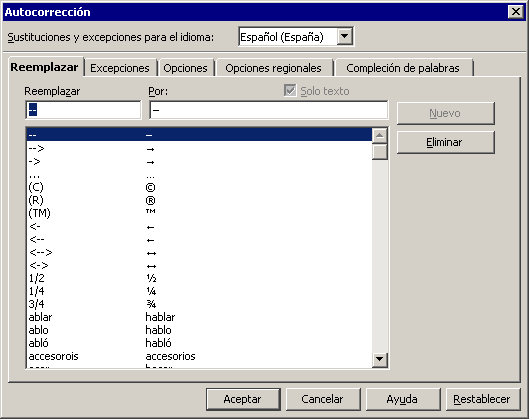Click the list scroll up arrow
529x419 pixels.
380,136
